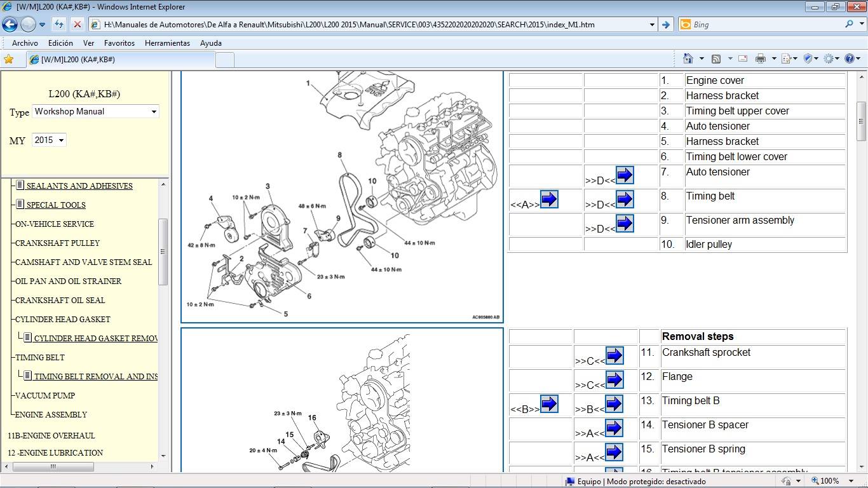This screenshot has width=868, height=488.
Task: Click the tree panel vertical scrollbar thumb
Action: 163,252
